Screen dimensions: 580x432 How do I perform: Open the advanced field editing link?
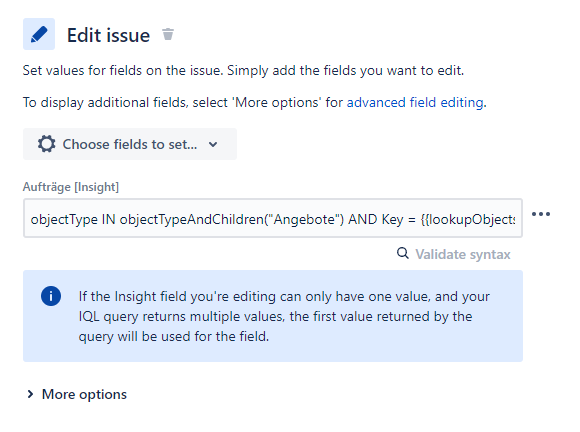click(x=415, y=102)
